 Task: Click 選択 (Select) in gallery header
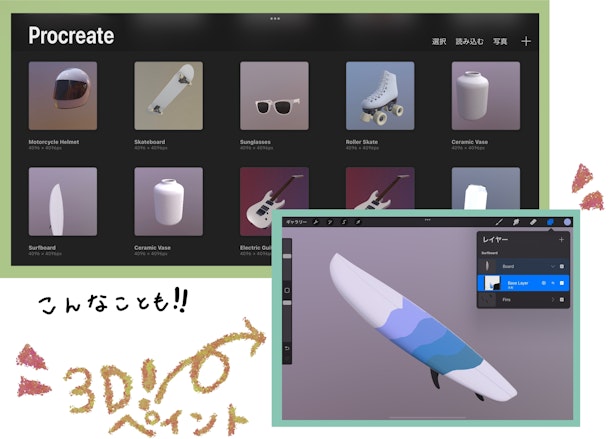pos(439,42)
